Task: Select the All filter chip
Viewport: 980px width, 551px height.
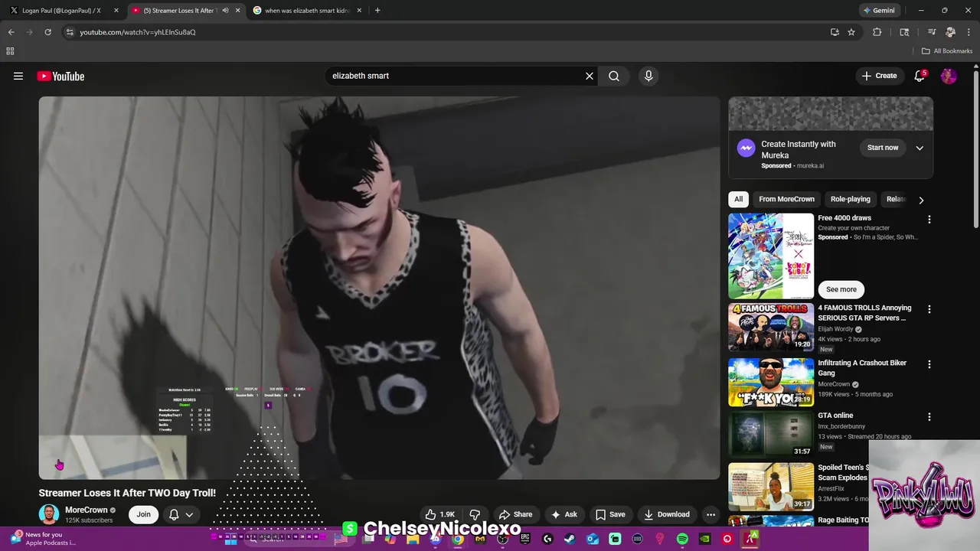Action: [x=738, y=199]
